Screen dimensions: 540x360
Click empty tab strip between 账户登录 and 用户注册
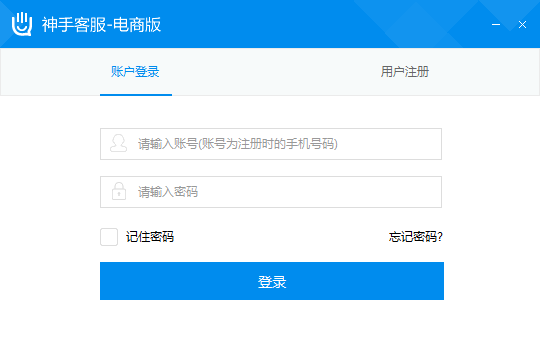point(270,72)
